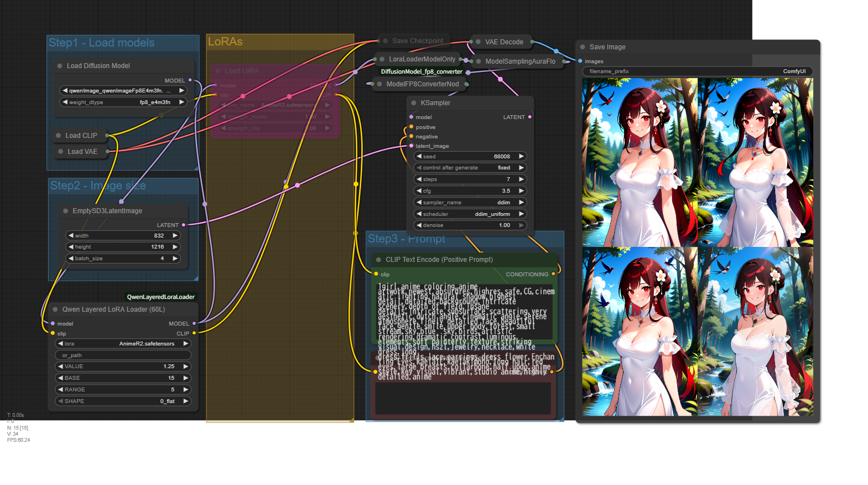Decrease steps value with left arrow
This screenshot has height=485, width=868.
[x=419, y=179]
